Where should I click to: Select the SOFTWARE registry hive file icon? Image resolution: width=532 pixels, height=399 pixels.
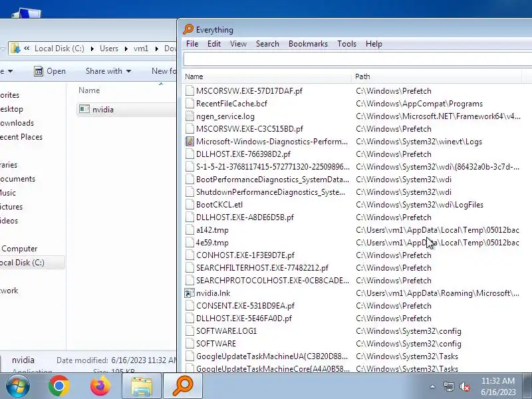click(190, 344)
